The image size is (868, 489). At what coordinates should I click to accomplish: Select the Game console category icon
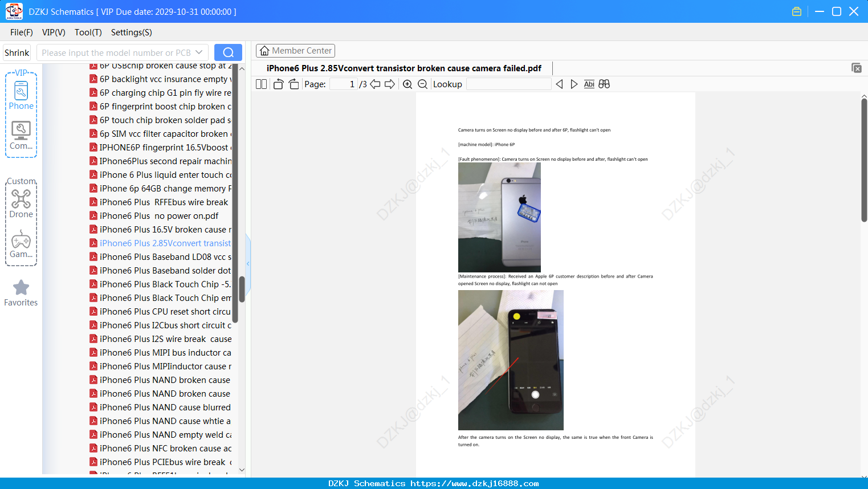click(21, 244)
